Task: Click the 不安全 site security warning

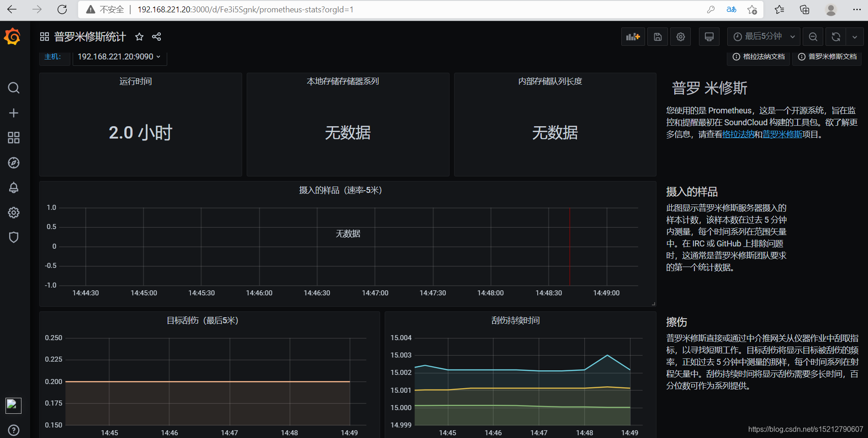Action: click(105, 10)
